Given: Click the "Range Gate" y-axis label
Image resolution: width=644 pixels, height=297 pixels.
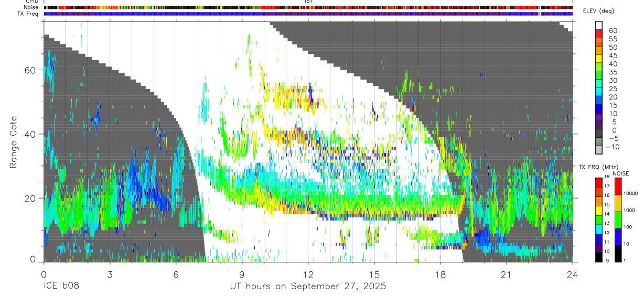Looking at the screenshot, I should tap(14, 142).
